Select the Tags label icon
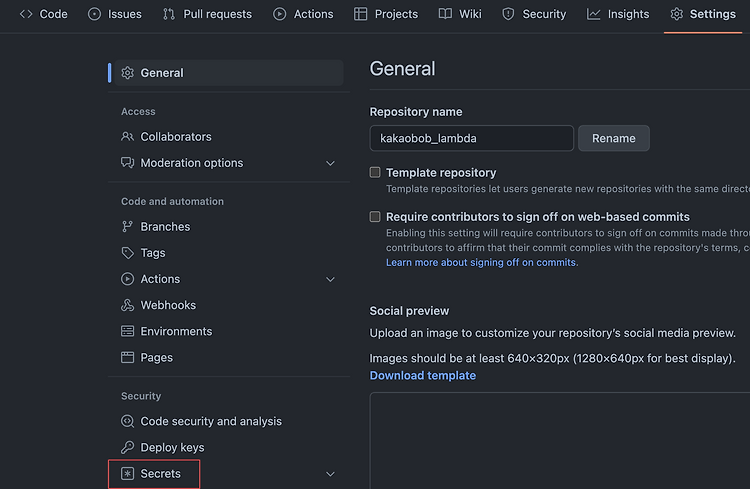 click(127, 253)
